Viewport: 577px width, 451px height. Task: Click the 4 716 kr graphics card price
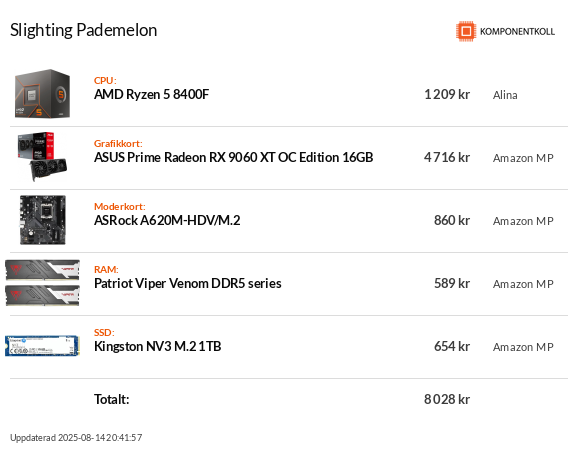tap(447, 157)
